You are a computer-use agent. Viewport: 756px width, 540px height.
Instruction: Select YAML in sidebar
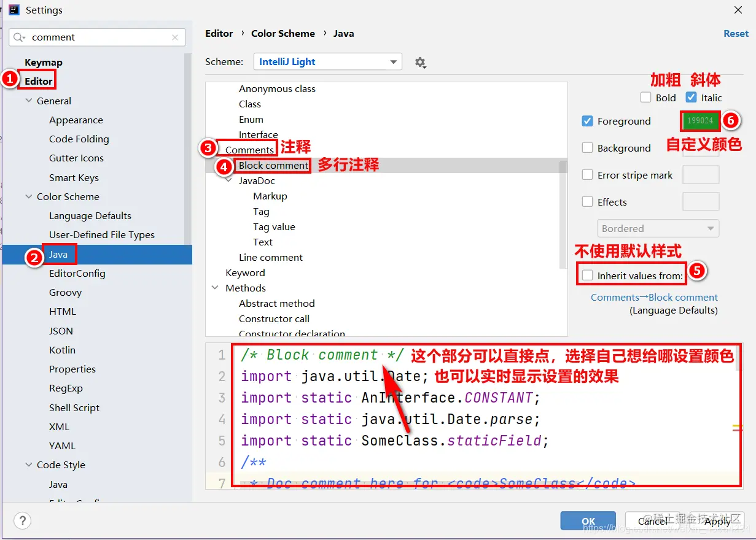pos(63,446)
